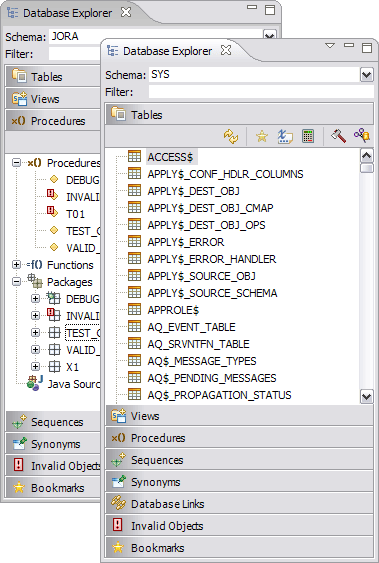Select the T01 invalid procedure

pos(75,214)
